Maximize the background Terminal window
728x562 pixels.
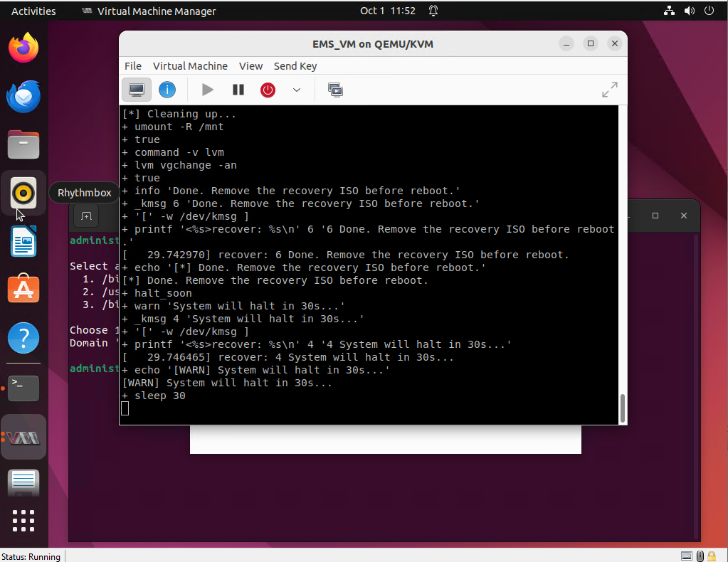tap(655, 216)
